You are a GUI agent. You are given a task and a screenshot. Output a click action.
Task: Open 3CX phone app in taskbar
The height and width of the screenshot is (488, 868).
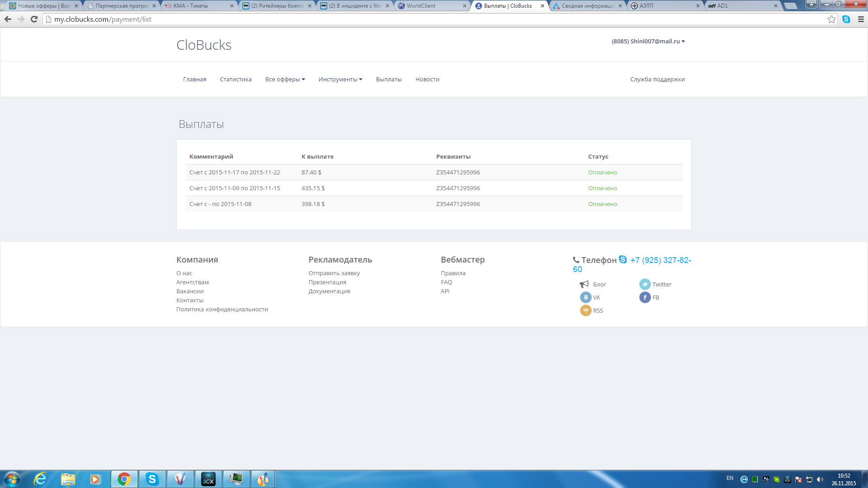point(208,479)
